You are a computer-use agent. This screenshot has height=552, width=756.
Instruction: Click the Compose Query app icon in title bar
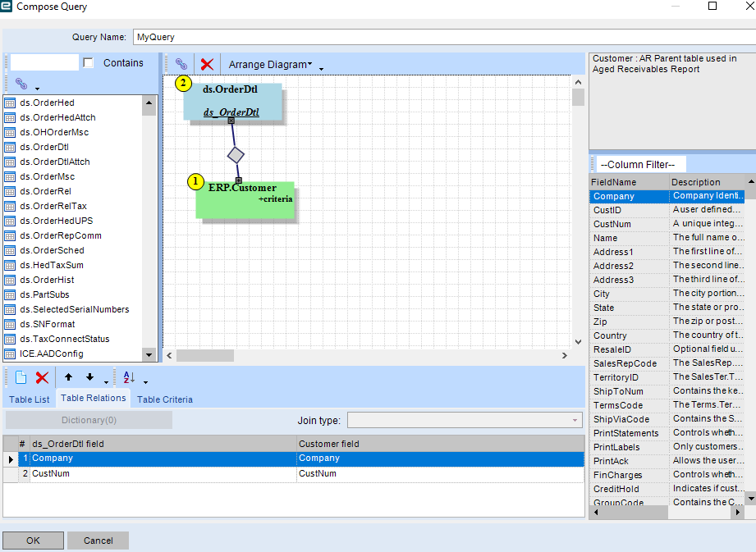coord(7,7)
